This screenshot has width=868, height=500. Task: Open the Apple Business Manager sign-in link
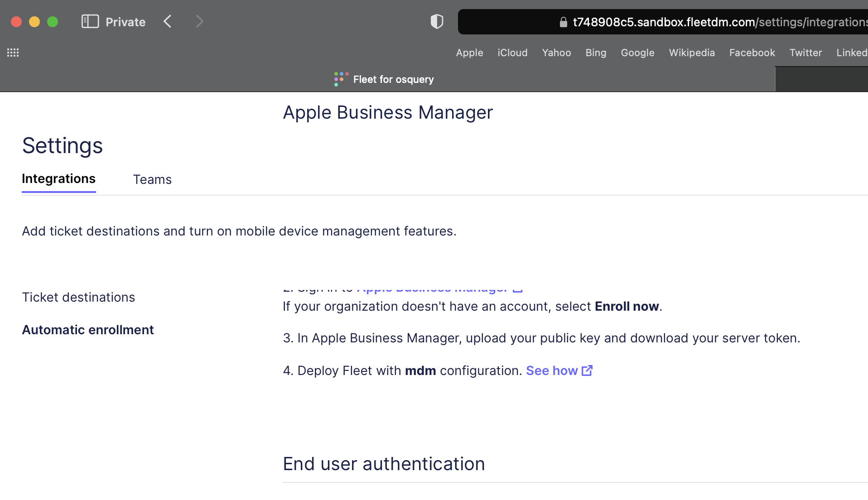tap(431, 288)
